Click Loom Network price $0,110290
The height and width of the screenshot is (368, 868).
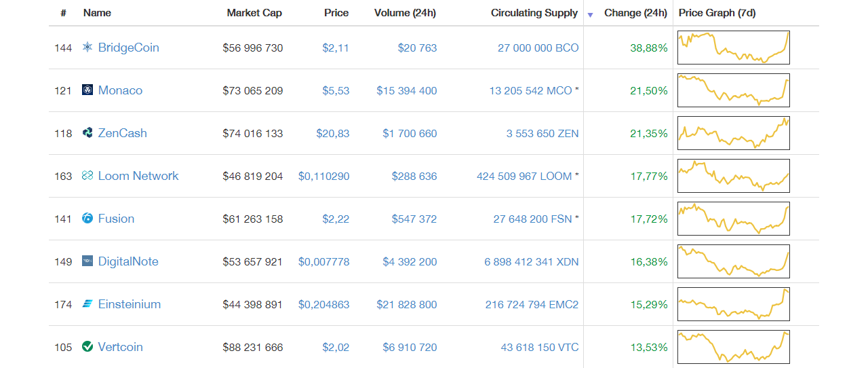(x=324, y=176)
